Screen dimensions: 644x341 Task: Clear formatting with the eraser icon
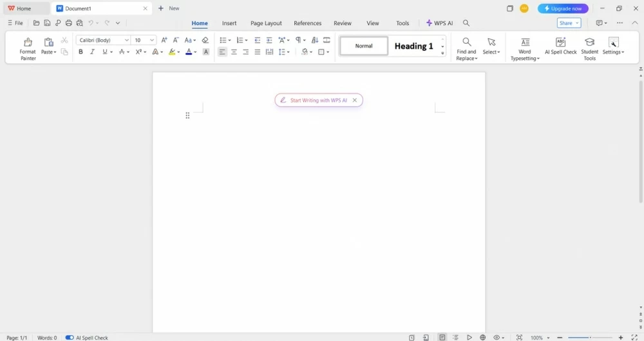[x=205, y=40]
